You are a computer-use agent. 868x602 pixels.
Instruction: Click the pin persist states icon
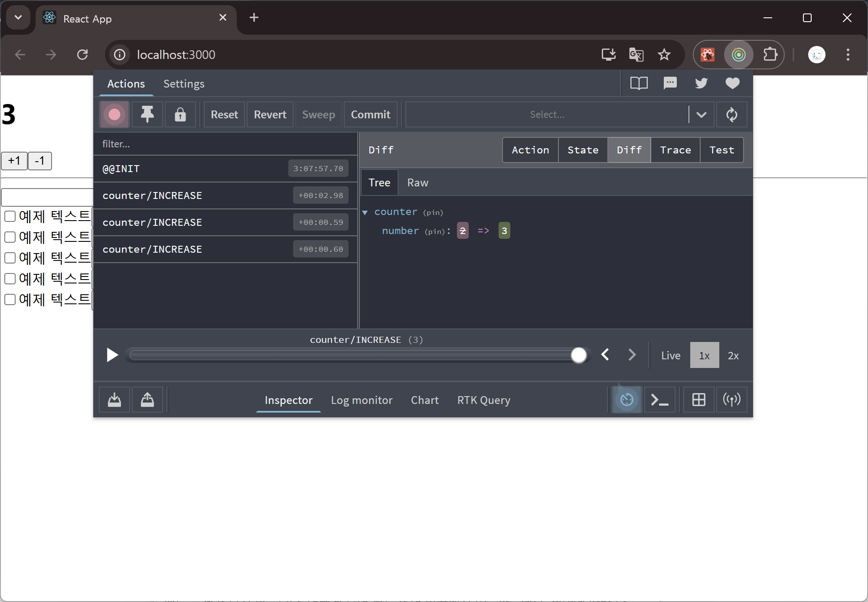pyautogui.click(x=147, y=114)
